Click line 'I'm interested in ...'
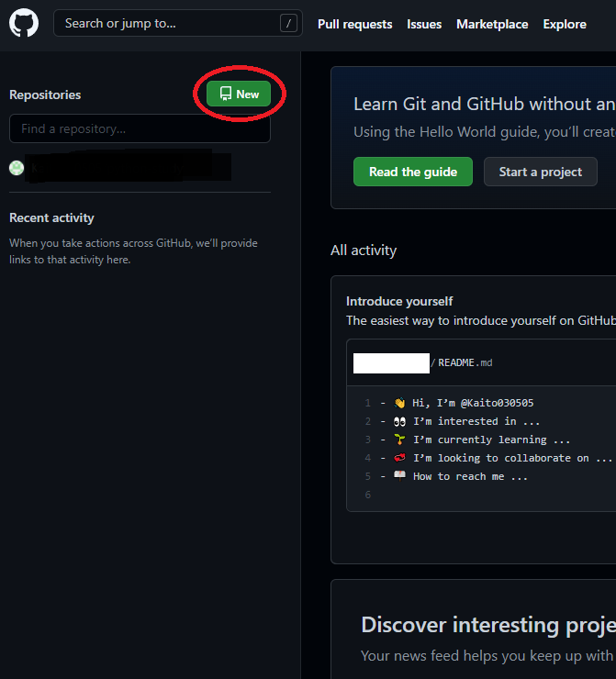 476,421
